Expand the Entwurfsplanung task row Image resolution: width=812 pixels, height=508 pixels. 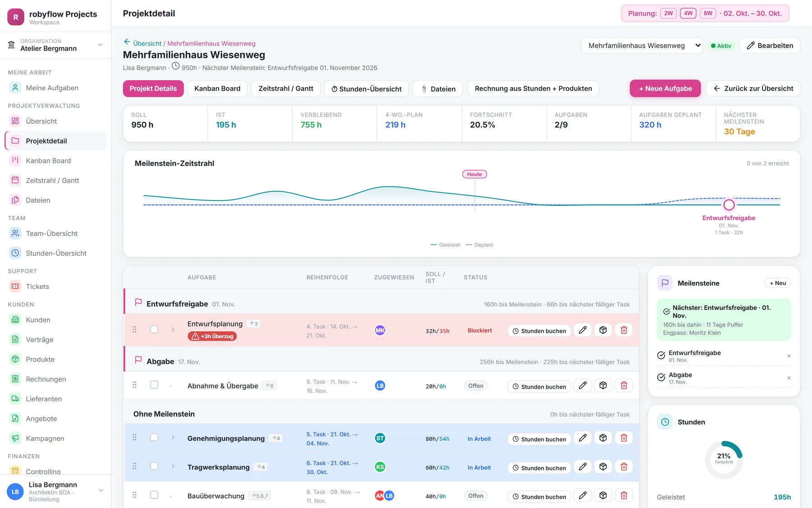(173, 330)
